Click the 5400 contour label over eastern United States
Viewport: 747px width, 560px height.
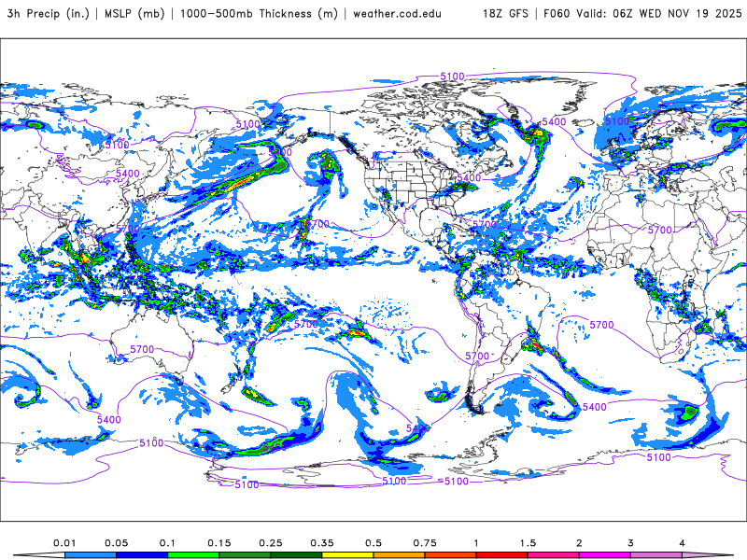(x=469, y=177)
